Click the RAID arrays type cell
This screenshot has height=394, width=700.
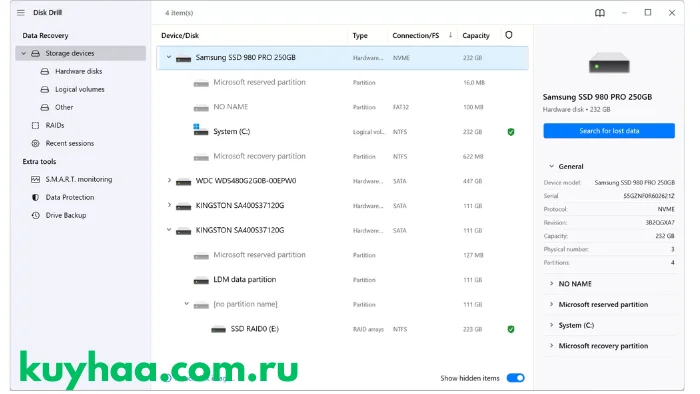point(368,330)
